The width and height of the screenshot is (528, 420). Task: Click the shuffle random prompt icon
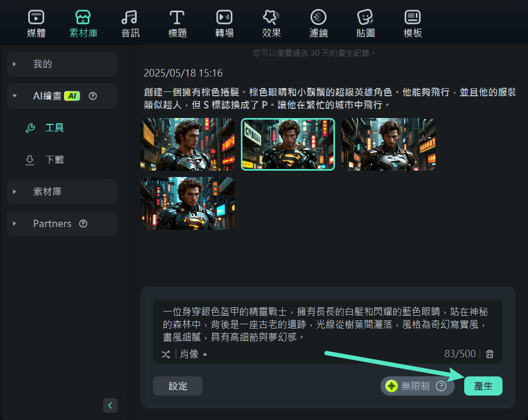pyautogui.click(x=166, y=354)
